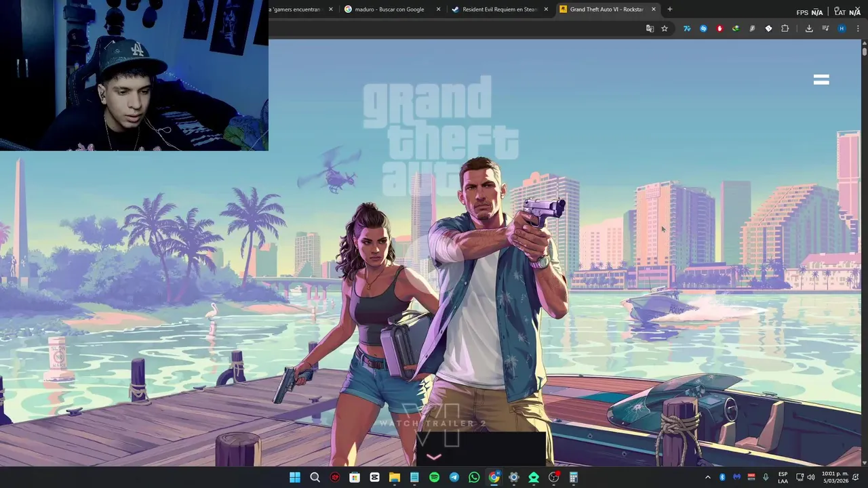Click the pink down chevron below trailer
868x488 pixels.
(x=433, y=457)
